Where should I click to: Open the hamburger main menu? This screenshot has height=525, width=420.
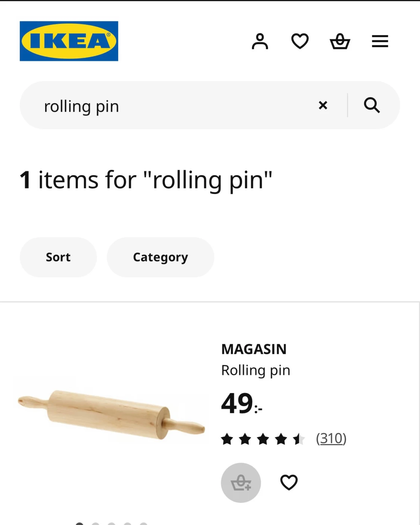point(380,41)
